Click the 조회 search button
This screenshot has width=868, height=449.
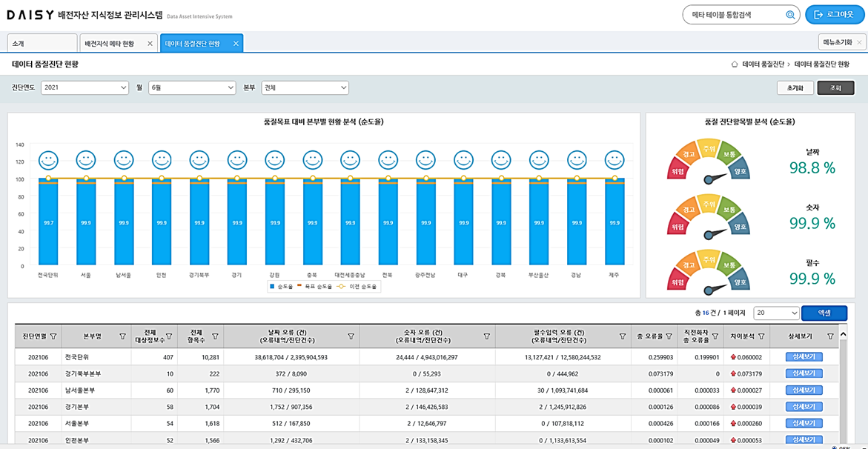pyautogui.click(x=836, y=88)
